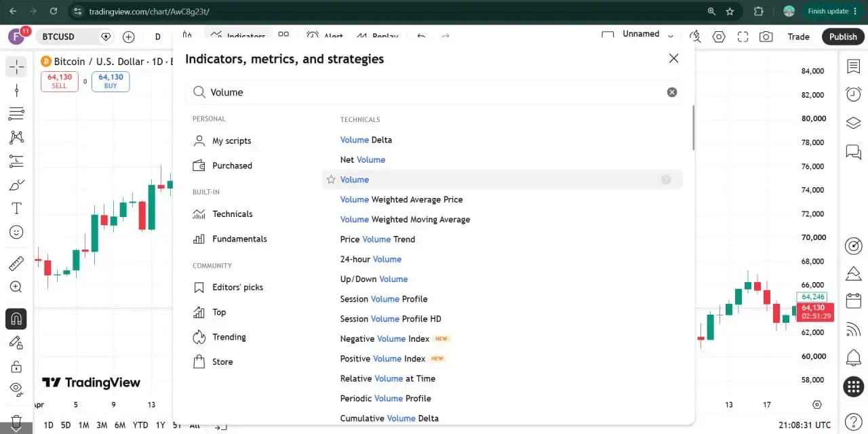Open the calendar icon in right sidebar
The height and width of the screenshot is (434, 868).
tap(853, 301)
